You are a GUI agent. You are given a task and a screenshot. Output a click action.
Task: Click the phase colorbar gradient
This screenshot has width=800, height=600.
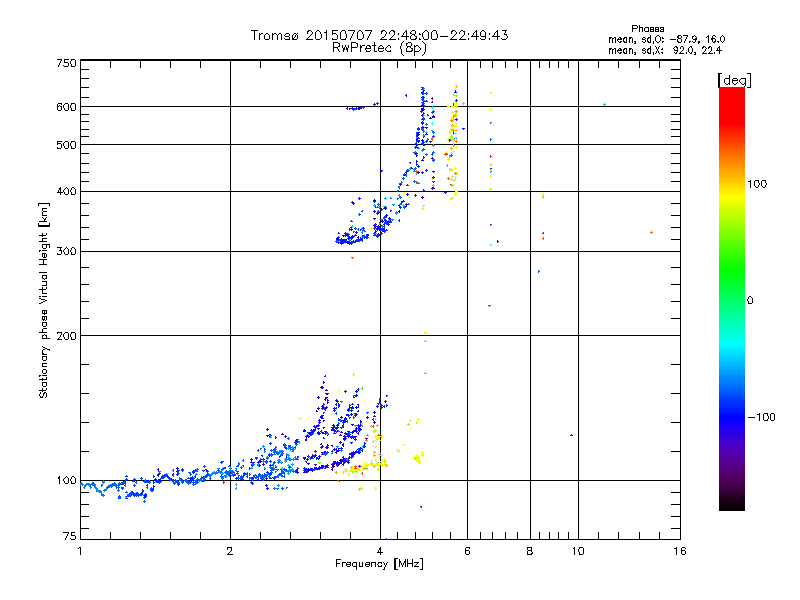[732, 299]
